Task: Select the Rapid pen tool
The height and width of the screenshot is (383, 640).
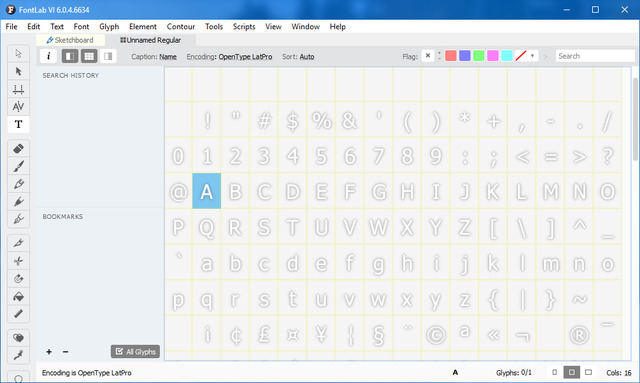Action: click(x=18, y=219)
